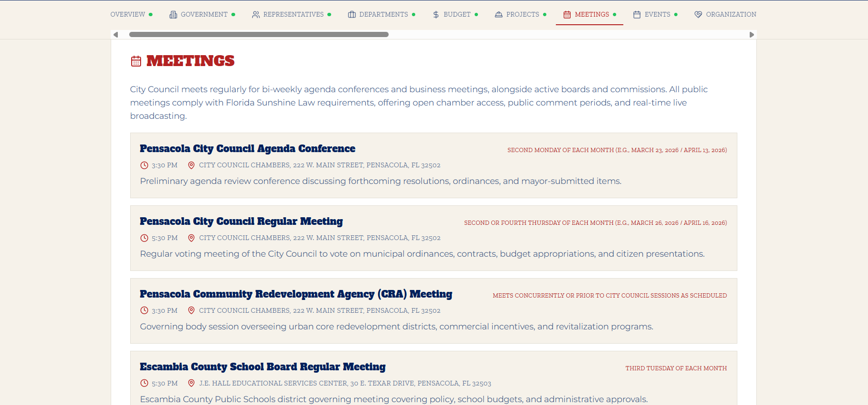Click the Representatives people icon
Image resolution: width=868 pixels, height=405 pixels.
[256, 15]
